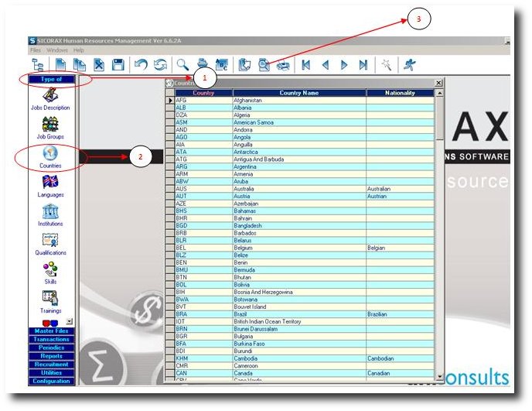
Task: Click the magnifier search toolbar icon
Action: pyautogui.click(x=182, y=66)
